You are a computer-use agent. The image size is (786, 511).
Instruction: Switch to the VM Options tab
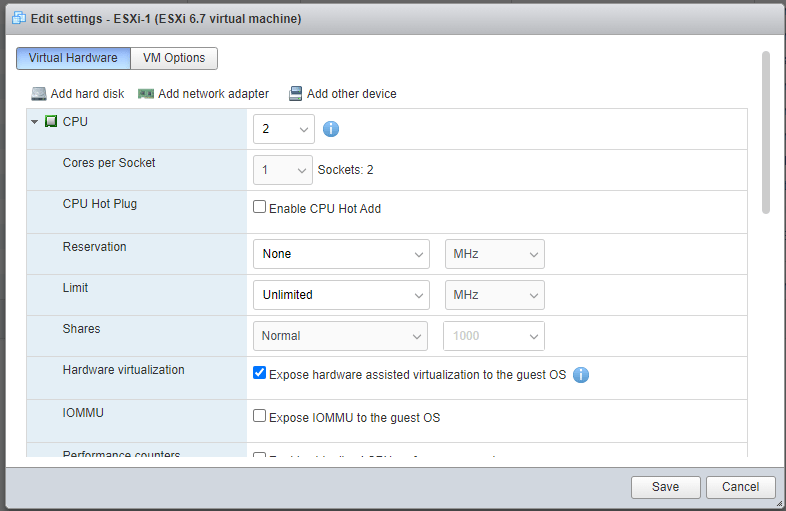click(x=174, y=58)
